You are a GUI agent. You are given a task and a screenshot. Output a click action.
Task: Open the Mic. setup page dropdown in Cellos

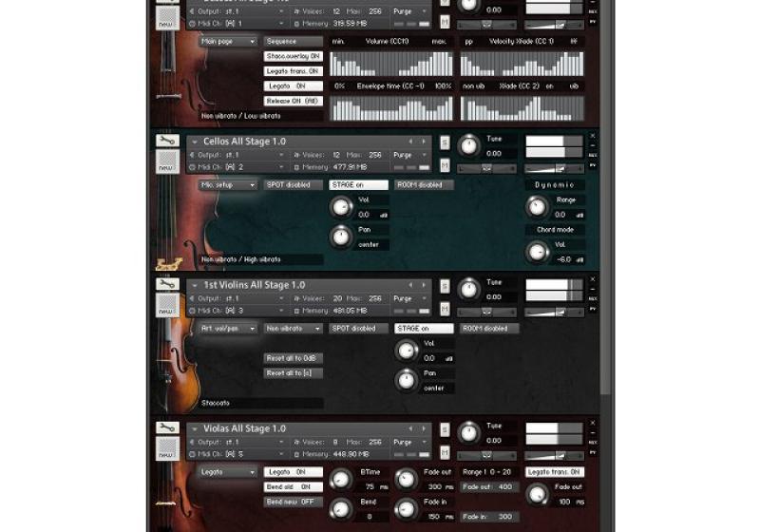click(x=227, y=184)
